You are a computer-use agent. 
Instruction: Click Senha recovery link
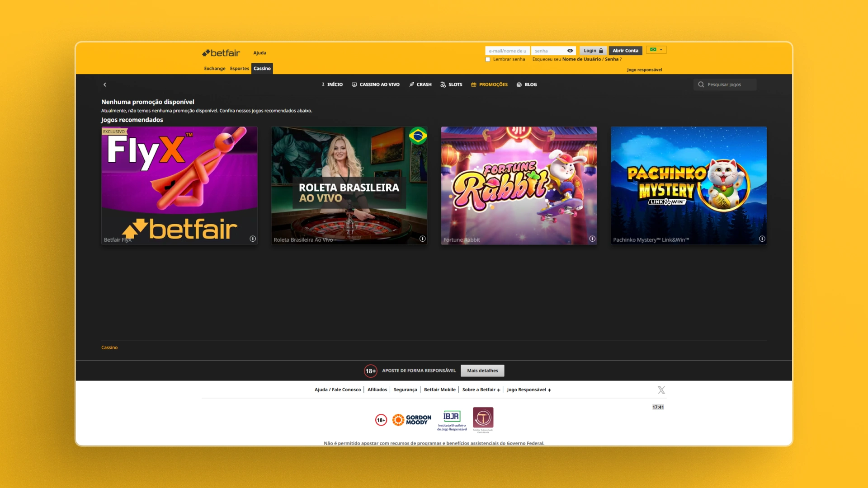612,59
